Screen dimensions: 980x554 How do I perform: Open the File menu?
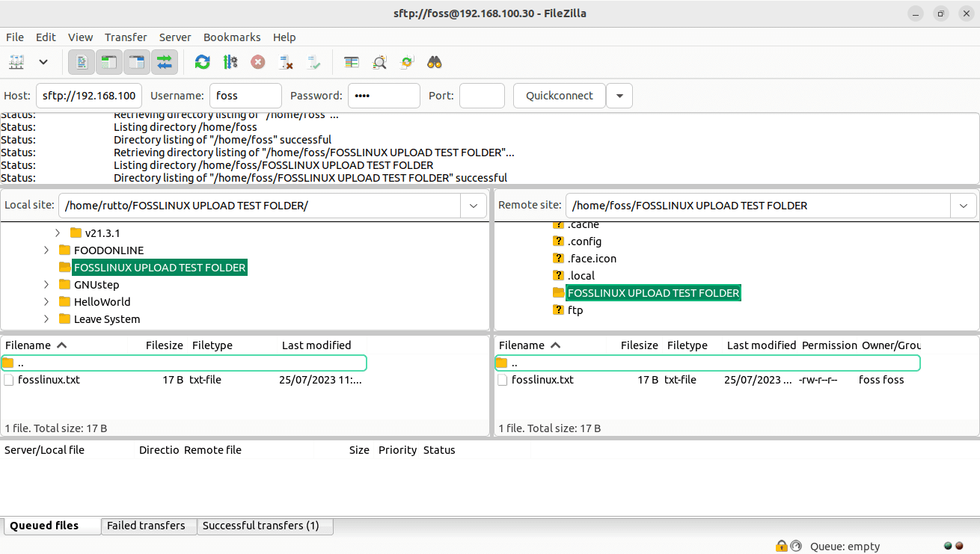pyautogui.click(x=15, y=37)
